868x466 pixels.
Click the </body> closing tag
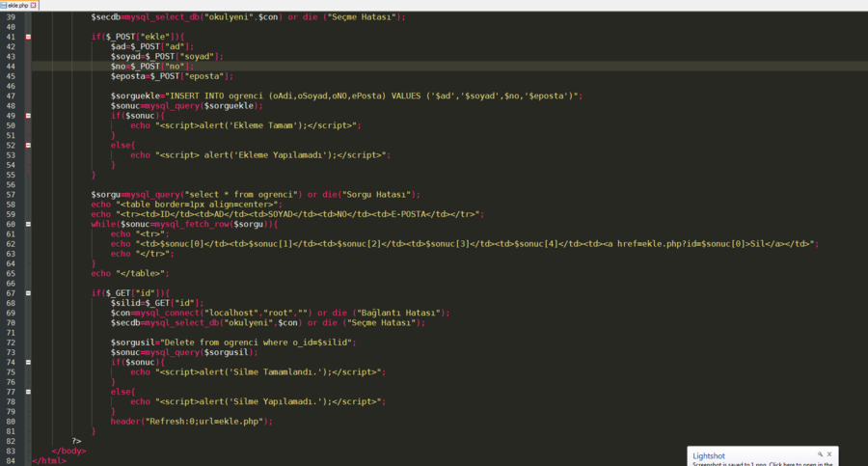tap(69, 451)
